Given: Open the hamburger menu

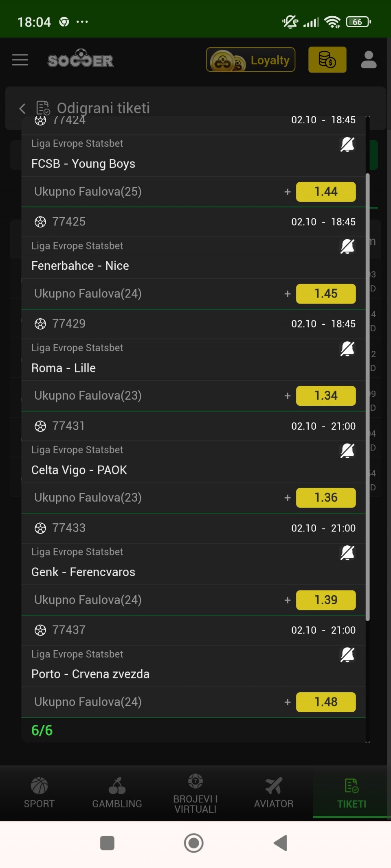Looking at the screenshot, I should (x=20, y=60).
